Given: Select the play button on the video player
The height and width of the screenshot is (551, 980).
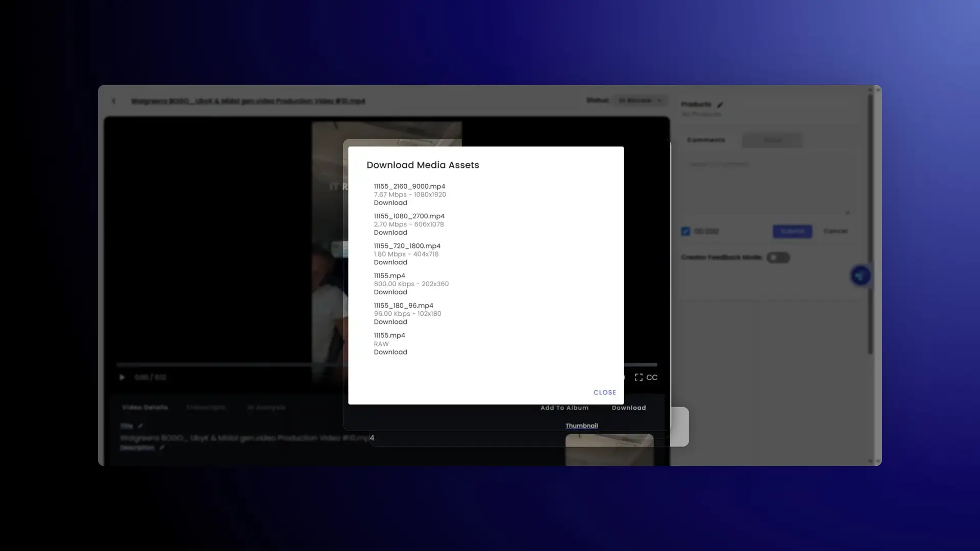Looking at the screenshot, I should click(x=122, y=377).
